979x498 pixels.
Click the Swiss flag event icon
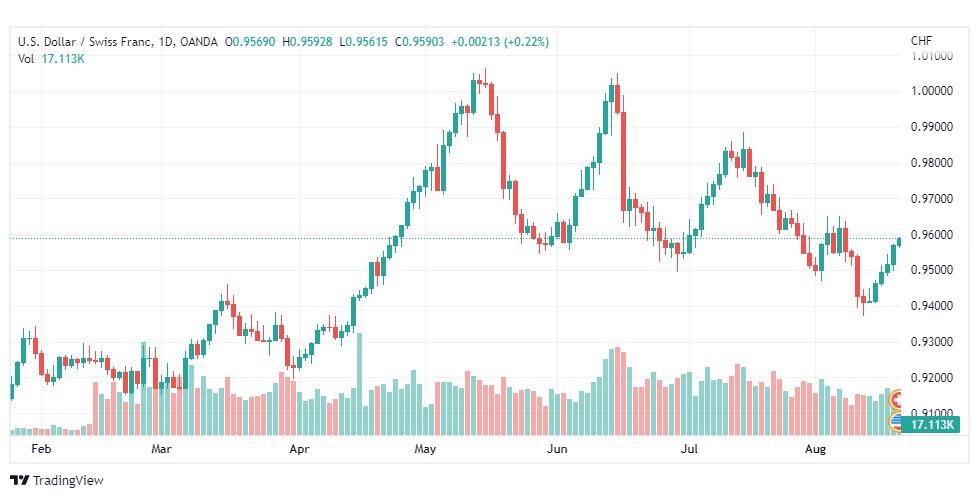click(x=896, y=399)
